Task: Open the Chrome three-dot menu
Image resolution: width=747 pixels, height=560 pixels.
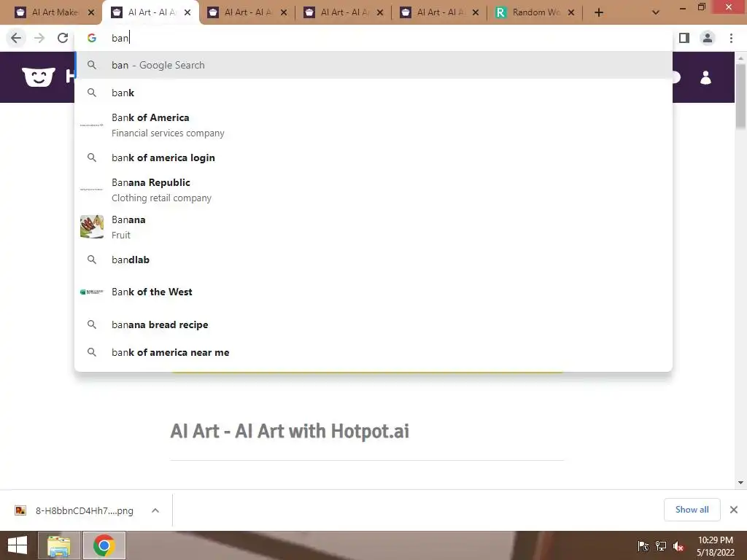Action: coord(731,38)
